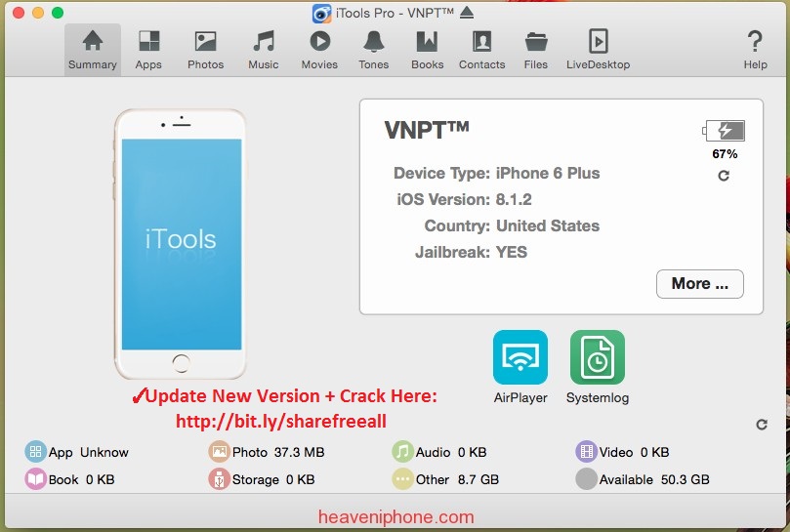Click the 67% battery percentage

click(725, 154)
